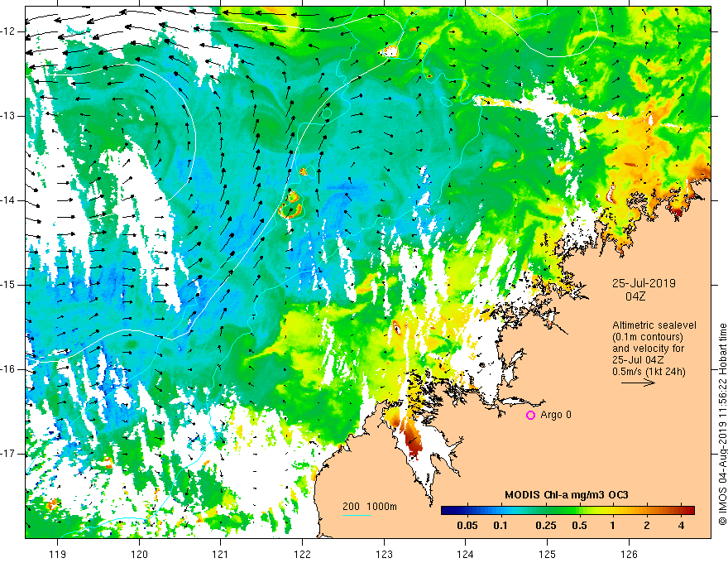Click the latitude label '-17'
Viewport: 728px width, 563px height.
9,454
